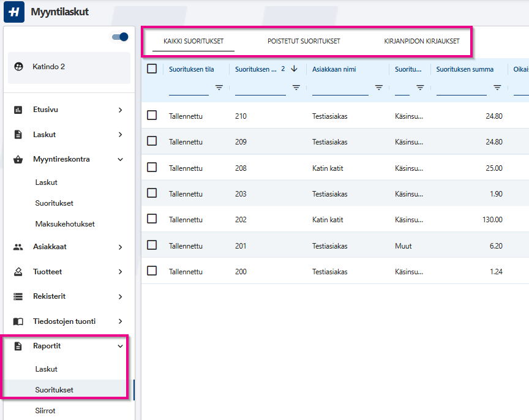Click the Asiakkaat people icon

18,247
